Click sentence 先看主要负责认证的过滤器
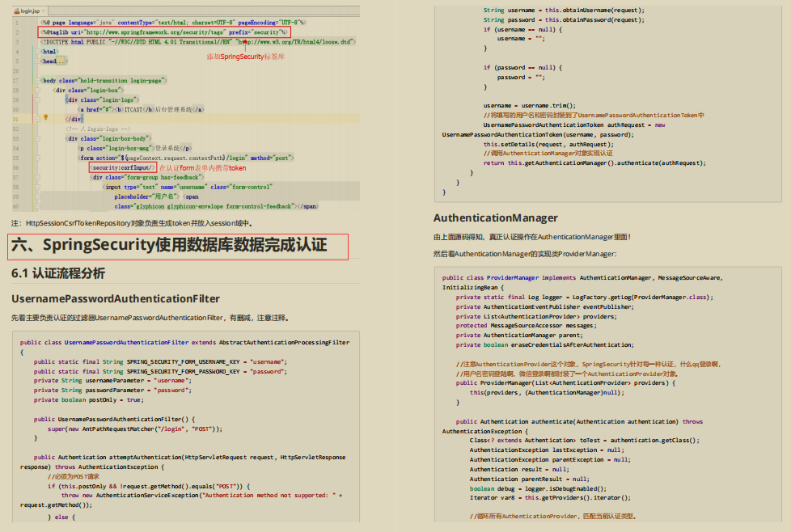This screenshot has height=532, width=791. (150, 318)
